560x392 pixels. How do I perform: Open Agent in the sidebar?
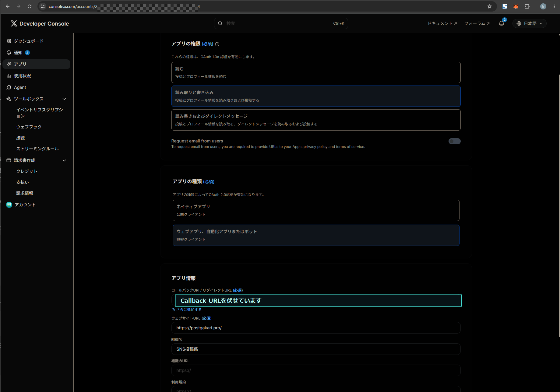pos(37,87)
